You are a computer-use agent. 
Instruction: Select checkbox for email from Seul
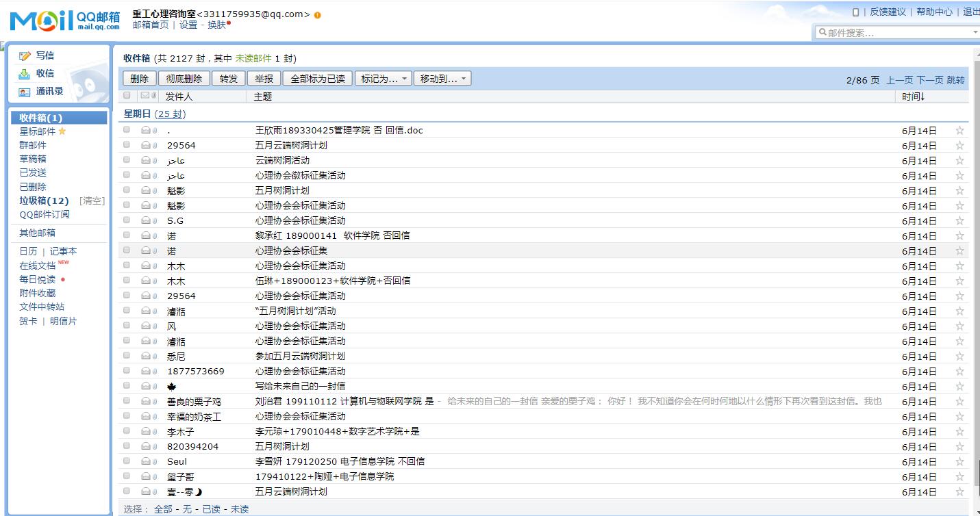pos(127,461)
